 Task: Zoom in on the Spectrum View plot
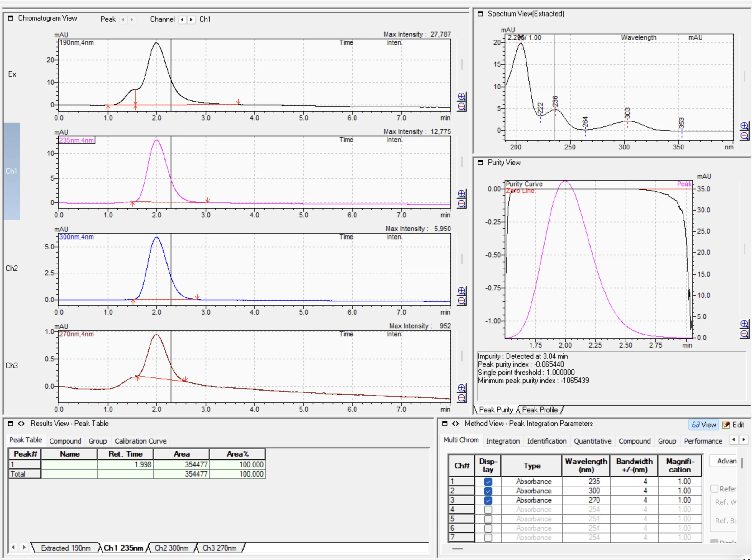click(x=744, y=126)
